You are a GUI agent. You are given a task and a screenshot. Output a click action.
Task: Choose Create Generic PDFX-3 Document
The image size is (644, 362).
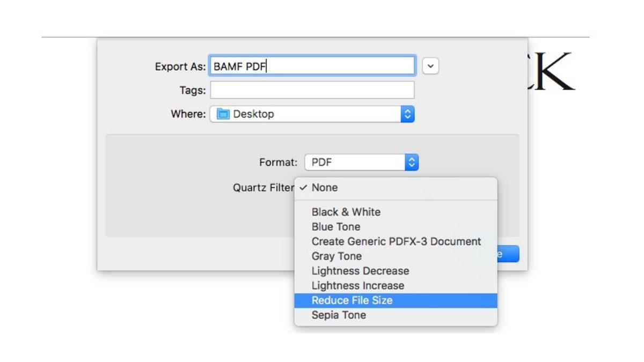coord(396,241)
